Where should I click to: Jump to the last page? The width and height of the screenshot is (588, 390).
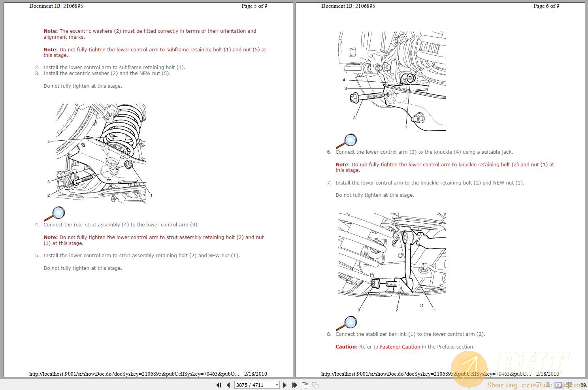pos(294,385)
